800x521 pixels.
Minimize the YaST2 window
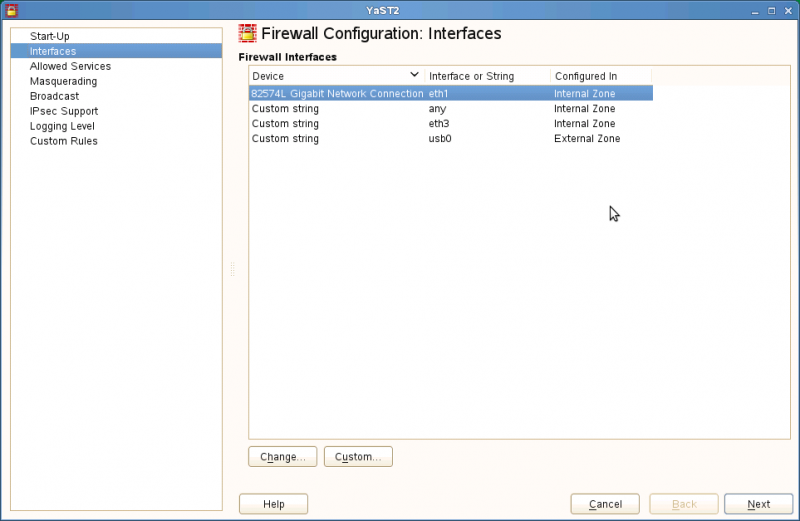755,11
